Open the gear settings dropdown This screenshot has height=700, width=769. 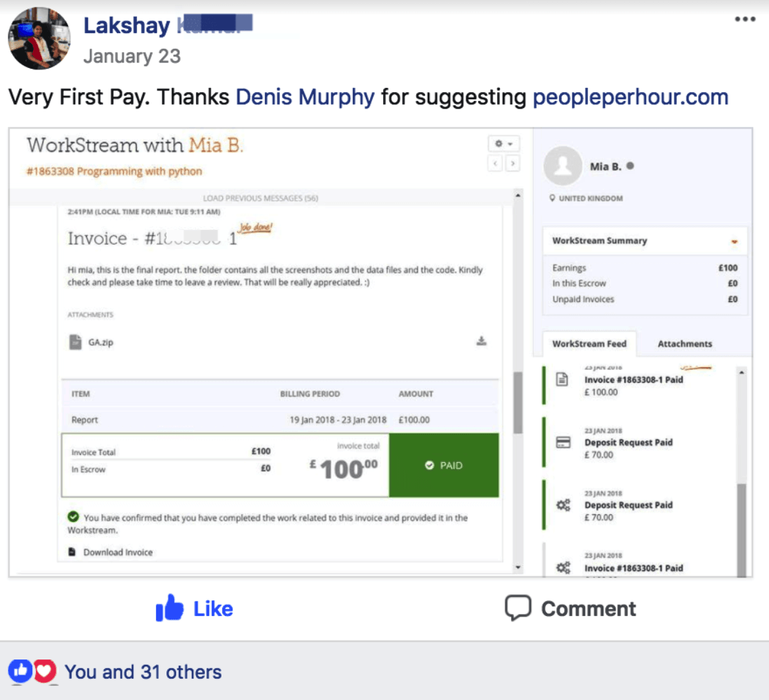point(503,144)
